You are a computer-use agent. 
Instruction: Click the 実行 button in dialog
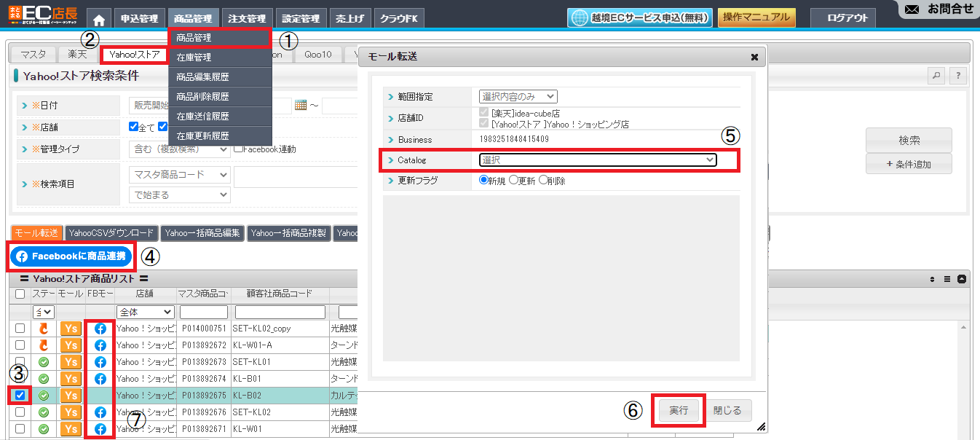click(x=679, y=411)
